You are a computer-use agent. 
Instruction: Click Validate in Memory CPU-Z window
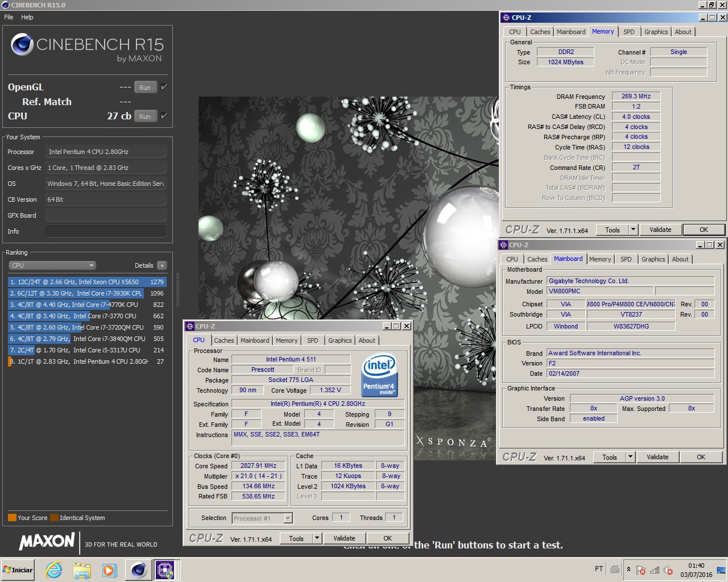(x=660, y=230)
